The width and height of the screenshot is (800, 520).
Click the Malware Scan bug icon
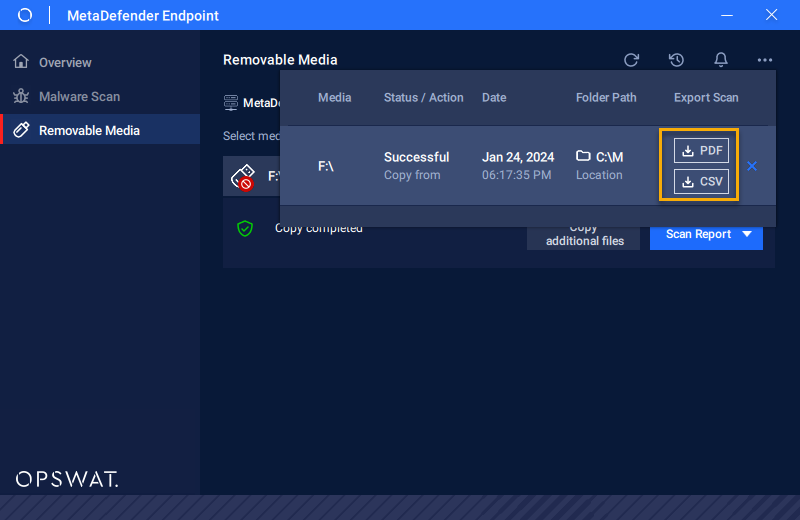point(21,96)
